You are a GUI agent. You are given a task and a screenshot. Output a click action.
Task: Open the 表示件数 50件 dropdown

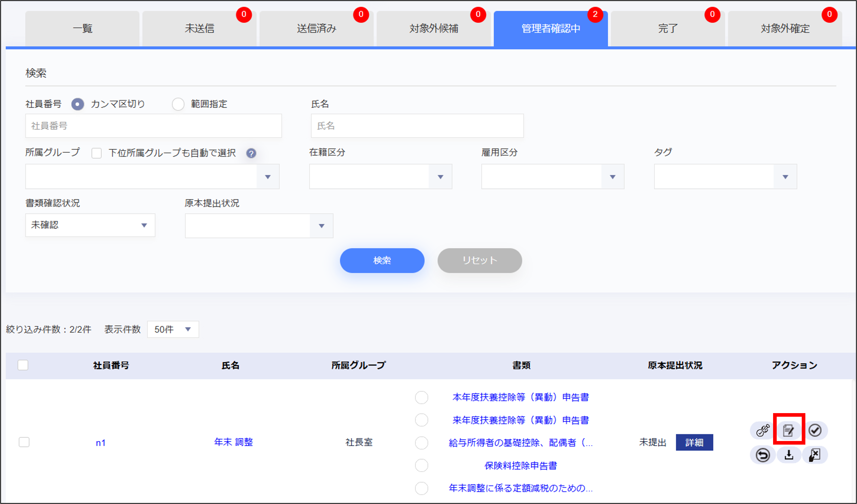click(x=173, y=329)
